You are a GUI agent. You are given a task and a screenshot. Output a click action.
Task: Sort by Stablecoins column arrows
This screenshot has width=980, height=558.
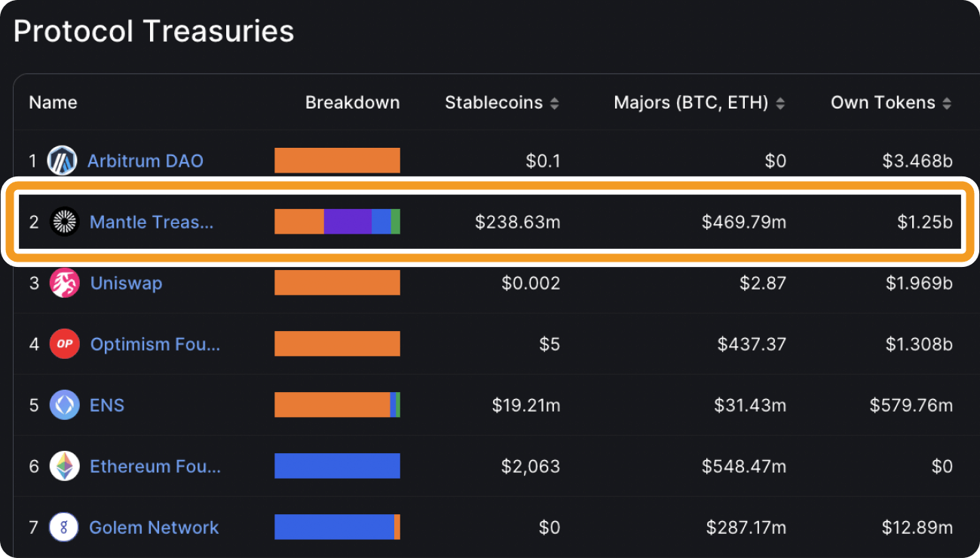pos(555,103)
